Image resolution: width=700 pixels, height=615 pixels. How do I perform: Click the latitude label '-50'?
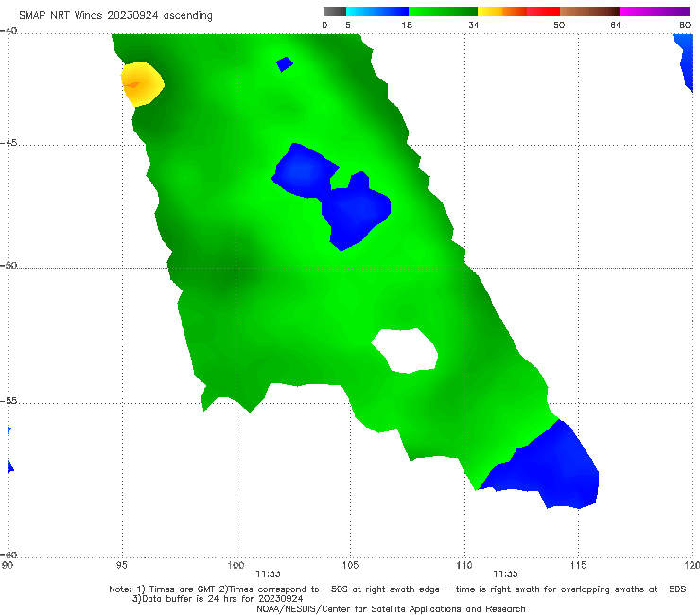(9, 265)
